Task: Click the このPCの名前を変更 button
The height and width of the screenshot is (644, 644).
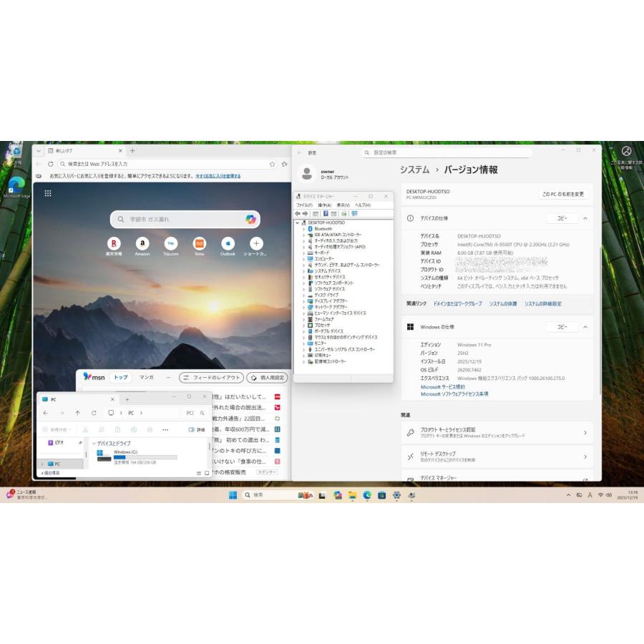Action: [x=563, y=194]
